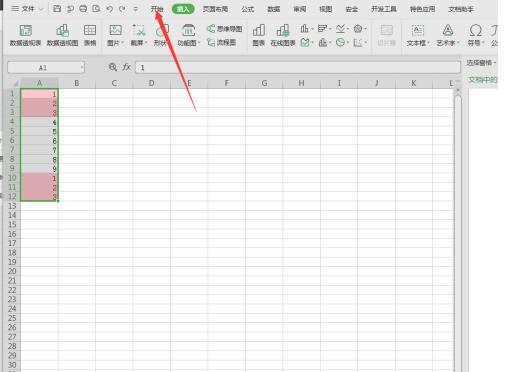The height and width of the screenshot is (372, 506).
Task: Open the 流程图 flowchart tool
Action: tap(221, 42)
